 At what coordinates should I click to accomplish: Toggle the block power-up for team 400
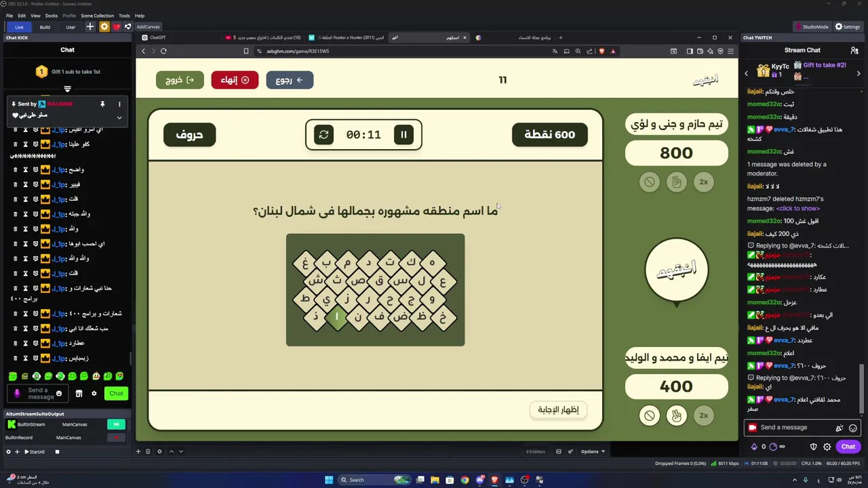pyautogui.click(x=649, y=415)
